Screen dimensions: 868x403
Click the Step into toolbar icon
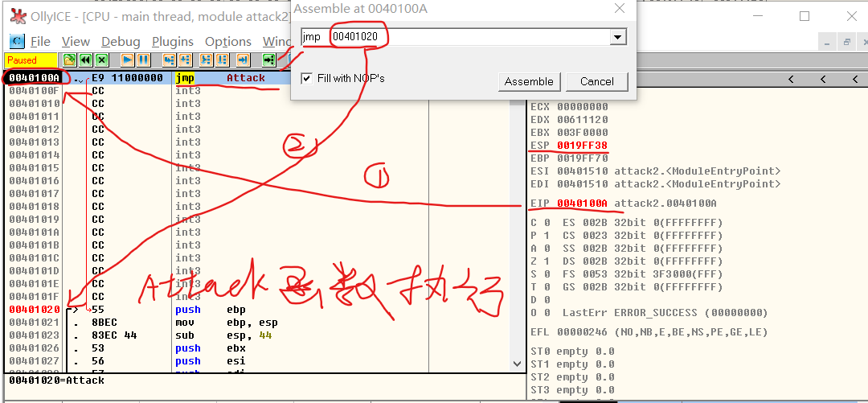click(x=169, y=60)
